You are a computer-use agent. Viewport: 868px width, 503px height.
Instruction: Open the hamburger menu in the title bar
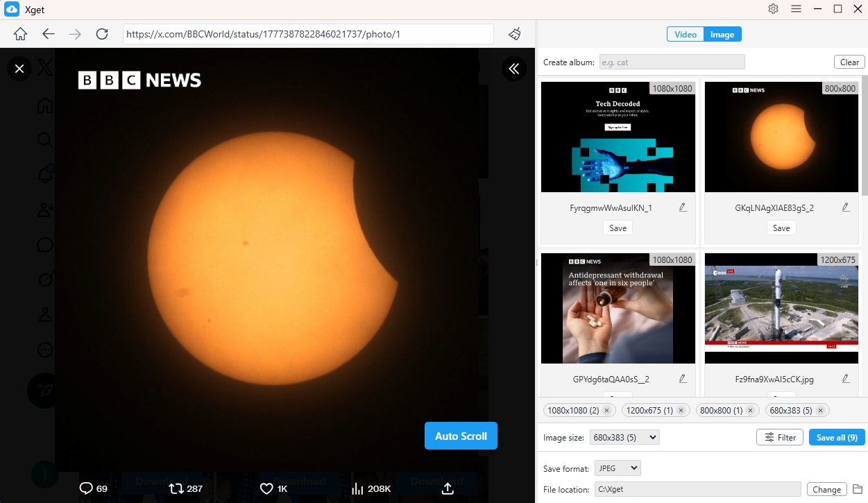coord(796,9)
